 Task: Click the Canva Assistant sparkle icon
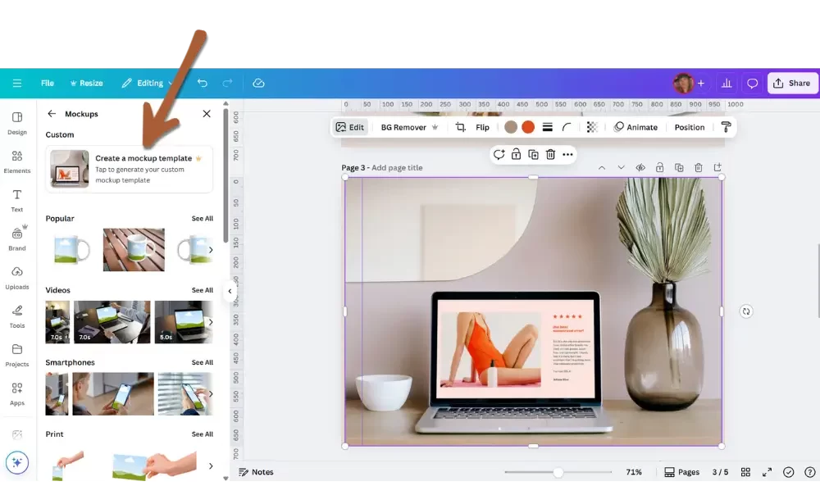tap(17, 462)
